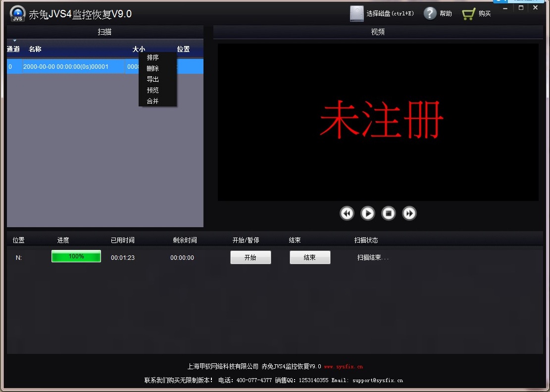
Task: Click the 选择磁盘(ctrl+E) label
Action: coord(390,14)
